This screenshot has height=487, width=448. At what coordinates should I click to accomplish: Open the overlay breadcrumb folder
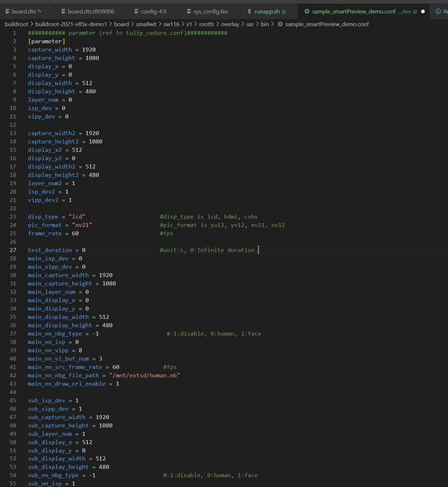pyautogui.click(x=230, y=24)
